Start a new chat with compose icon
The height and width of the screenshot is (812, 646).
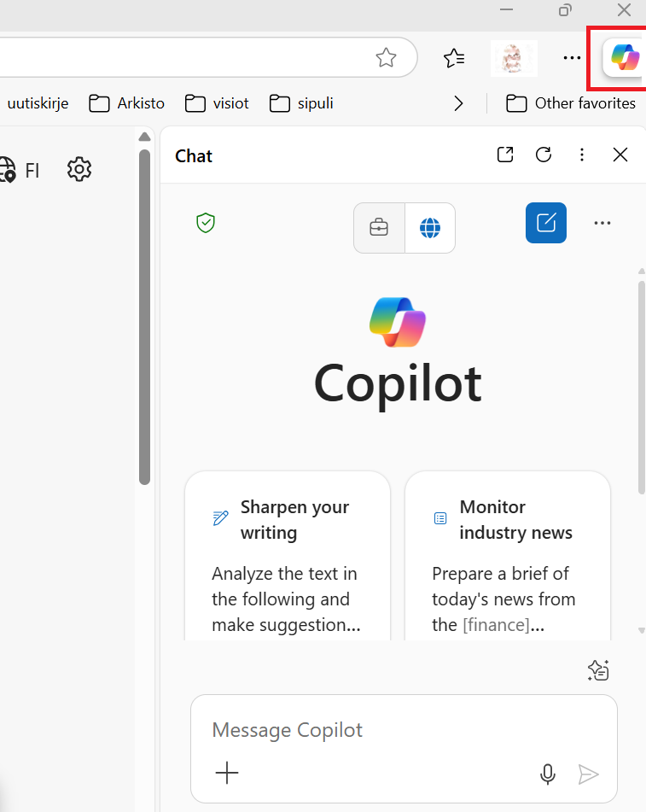[x=546, y=223]
